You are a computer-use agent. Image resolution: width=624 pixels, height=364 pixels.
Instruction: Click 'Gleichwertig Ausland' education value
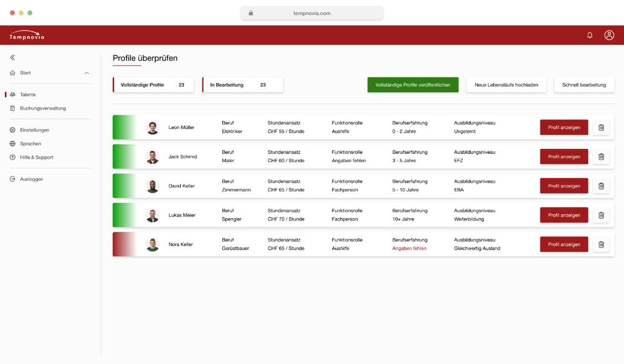point(477,248)
